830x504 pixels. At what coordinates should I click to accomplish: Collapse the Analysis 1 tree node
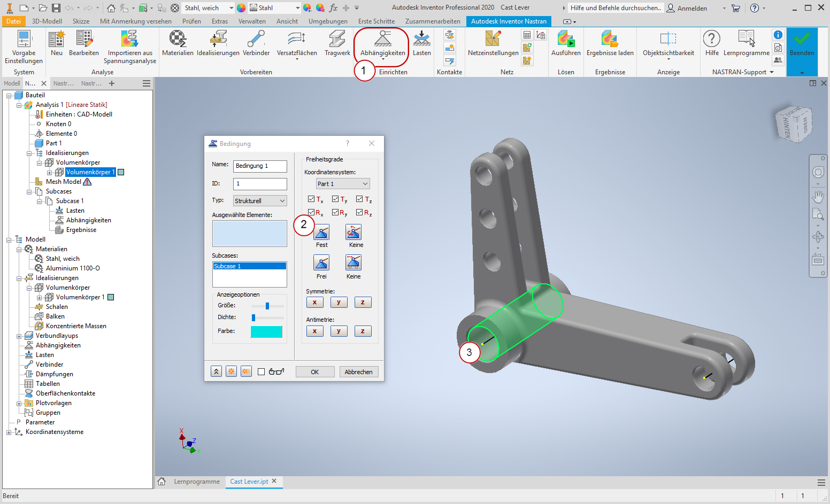pyautogui.click(x=19, y=105)
